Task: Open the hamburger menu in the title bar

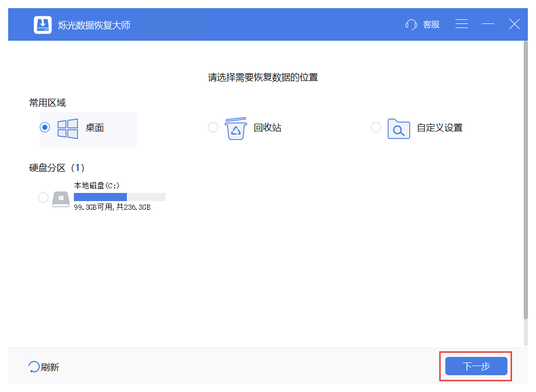Action: pyautogui.click(x=462, y=24)
